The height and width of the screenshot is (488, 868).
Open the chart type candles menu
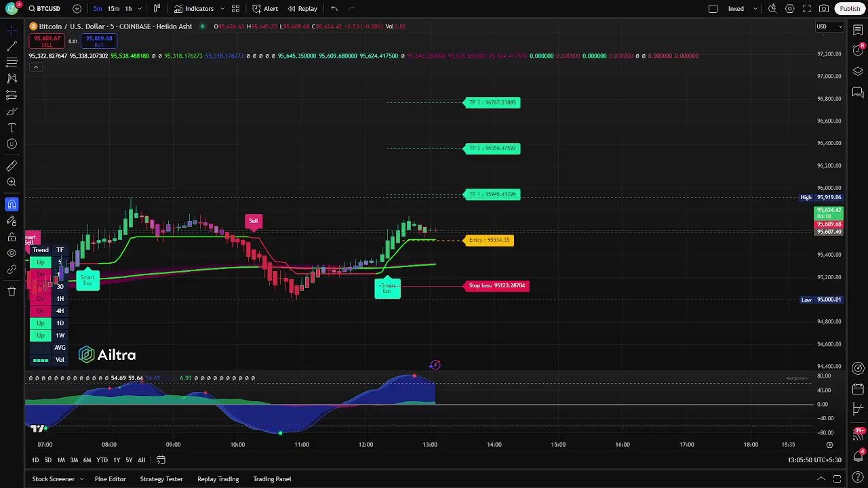157,9
